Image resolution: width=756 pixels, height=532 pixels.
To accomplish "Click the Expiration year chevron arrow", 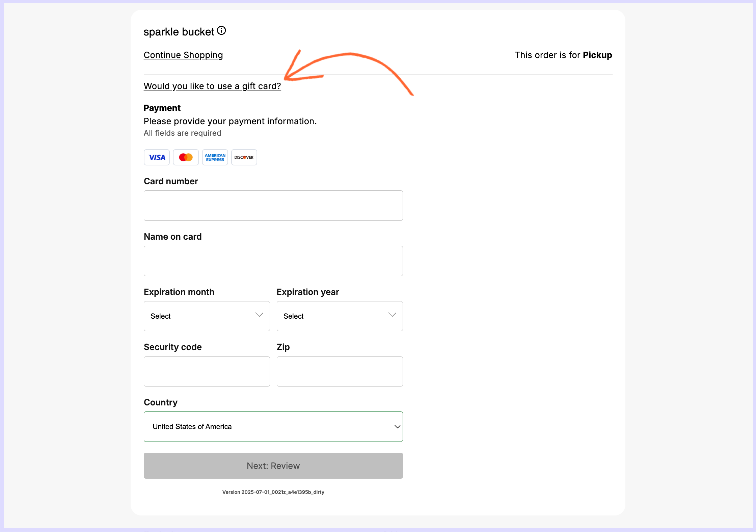I will coord(392,315).
